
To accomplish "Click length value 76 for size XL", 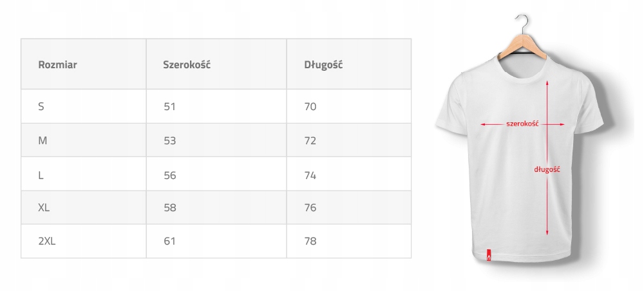I will click(x=310, y=208).
